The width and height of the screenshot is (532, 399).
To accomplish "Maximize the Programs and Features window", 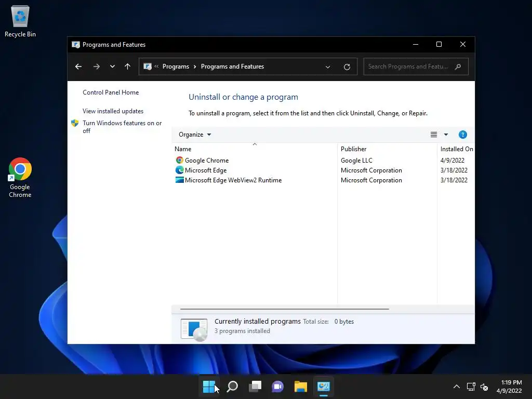I will pyautogui.click(x=438, y=45).
